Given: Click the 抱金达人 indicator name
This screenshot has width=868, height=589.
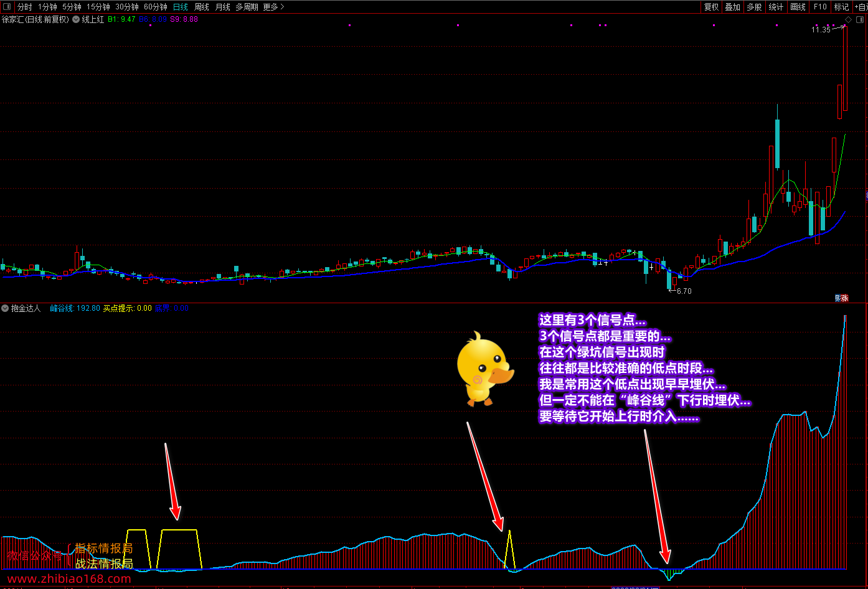Looking at the screenshot, I should pyautogui.click(x=26, y=308).
